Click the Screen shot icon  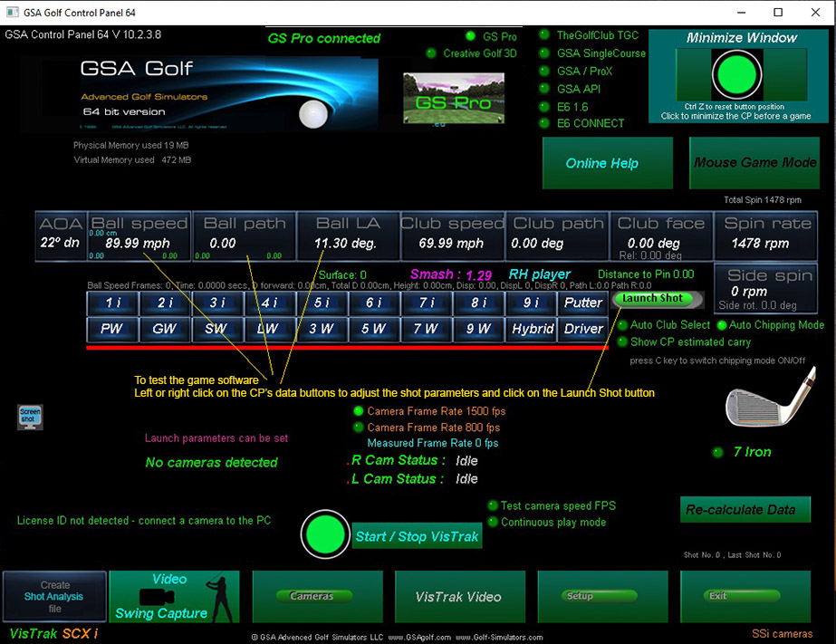tap(29, 417)
